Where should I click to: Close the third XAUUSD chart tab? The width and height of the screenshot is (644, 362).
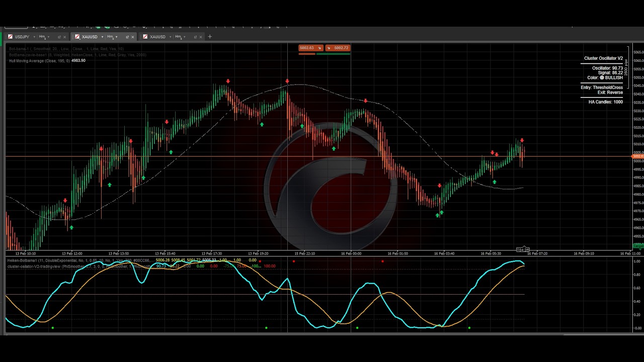[201, 37]
